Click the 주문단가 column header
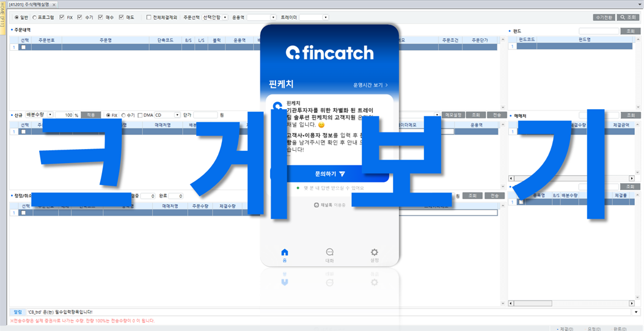Viewport: 644px width, 331px height. [x=480, y=40]
